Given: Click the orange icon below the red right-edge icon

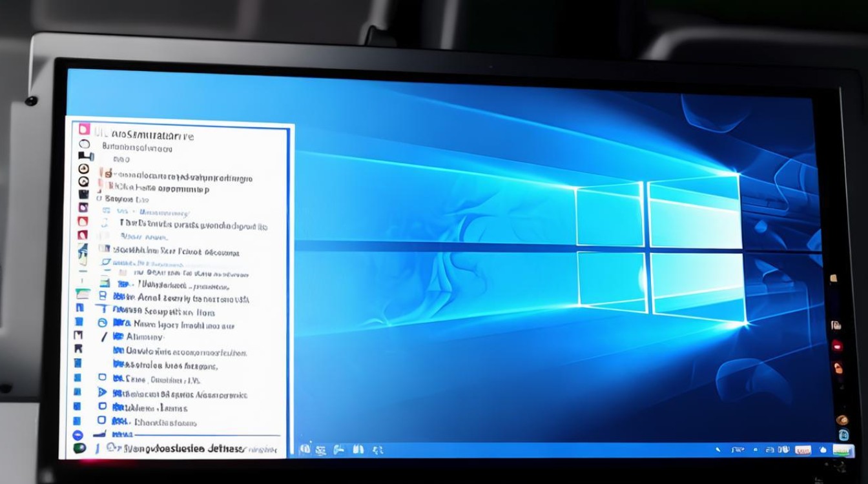Looking at the screenshot, I should point(838,368).
